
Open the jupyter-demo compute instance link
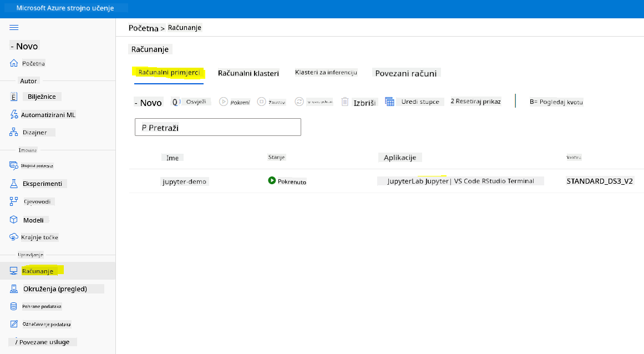coord(184,181)
